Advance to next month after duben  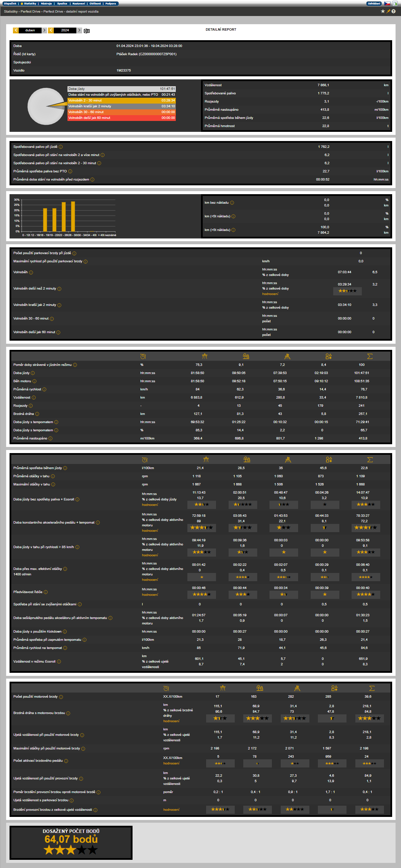click(44, 30)
